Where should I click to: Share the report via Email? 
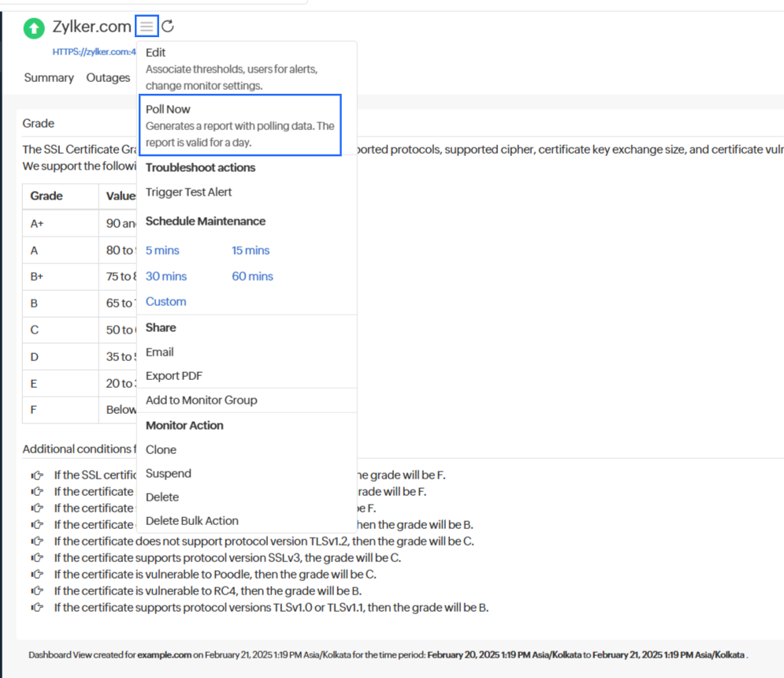click(159, 352)
